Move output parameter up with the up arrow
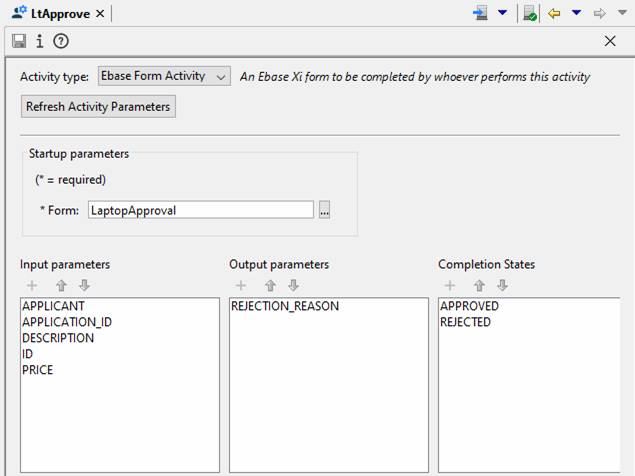The image size is (635, 476). tap(270, 285)
